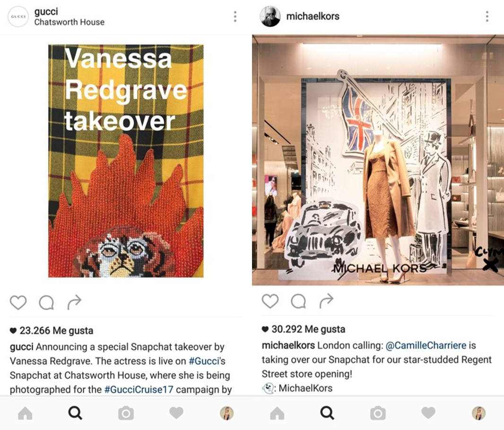
Task: Share the Michael Kors post with the arrow icon
Action: [x=326, y=301]
